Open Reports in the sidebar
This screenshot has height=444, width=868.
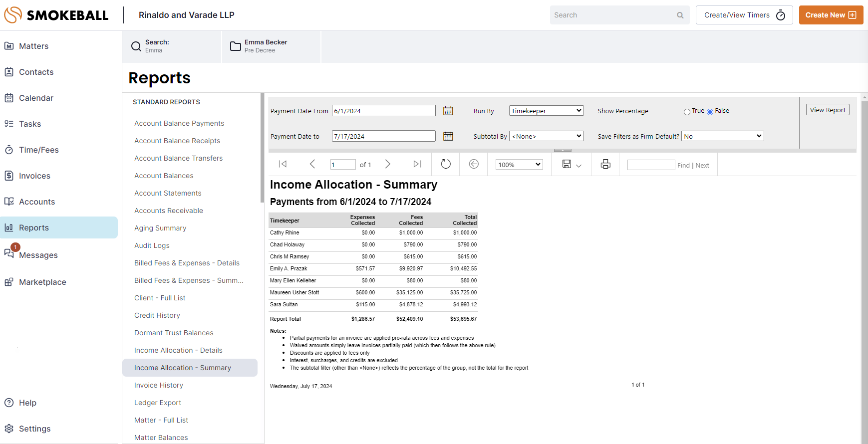pyautogui.click(x=59, y=227)
